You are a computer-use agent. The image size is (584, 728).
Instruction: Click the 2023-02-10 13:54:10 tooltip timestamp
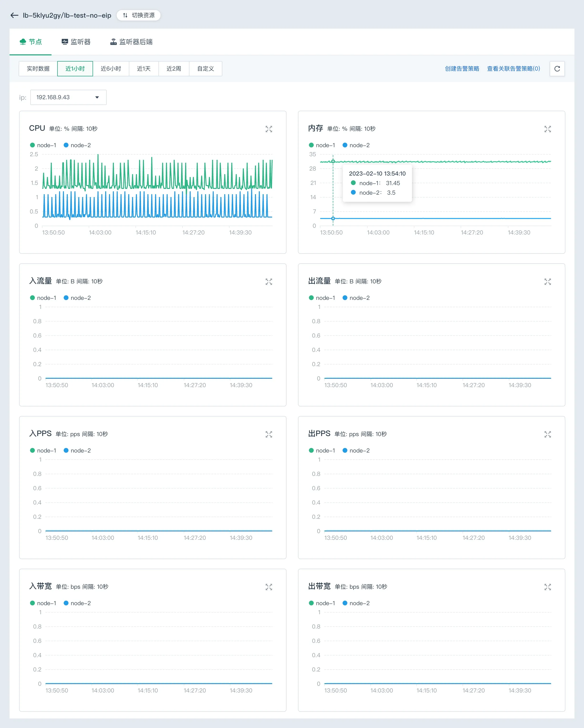(377, 174)
